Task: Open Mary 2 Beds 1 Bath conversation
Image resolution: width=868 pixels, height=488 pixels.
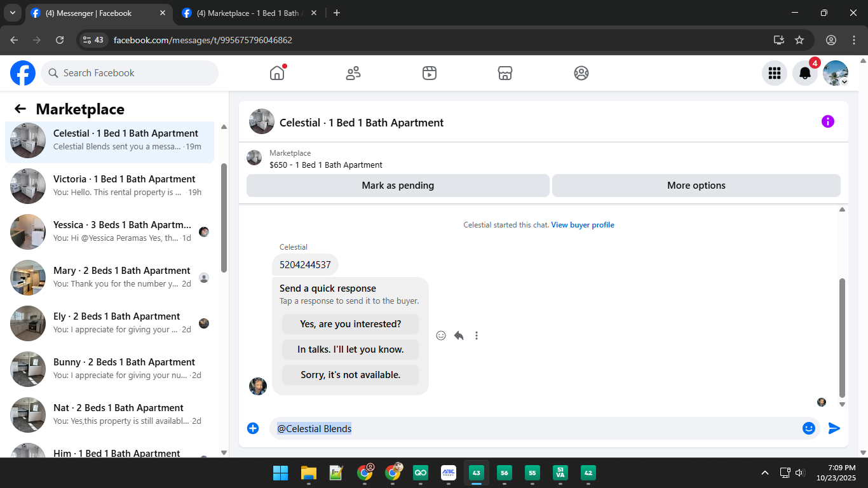Action: coord(109,277)
